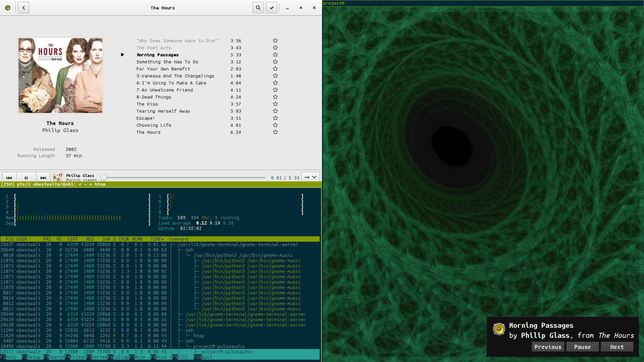The image size is (644, 362).
Task: Open the search magnifier button
Action: 258,8
